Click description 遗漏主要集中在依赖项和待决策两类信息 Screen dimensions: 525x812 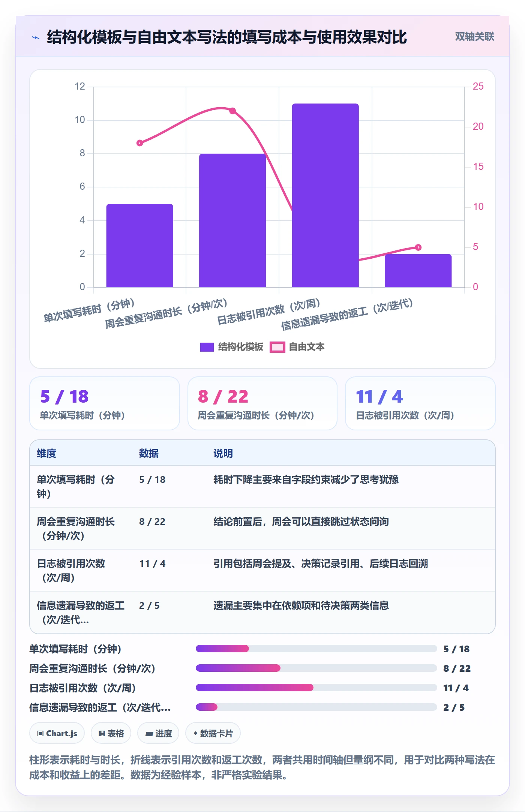click(301, 605)
